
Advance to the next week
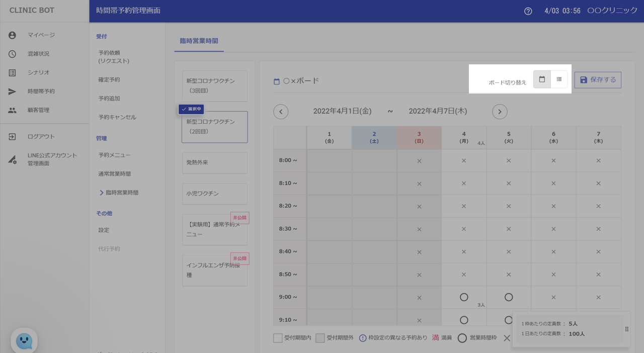click(500, 112)
